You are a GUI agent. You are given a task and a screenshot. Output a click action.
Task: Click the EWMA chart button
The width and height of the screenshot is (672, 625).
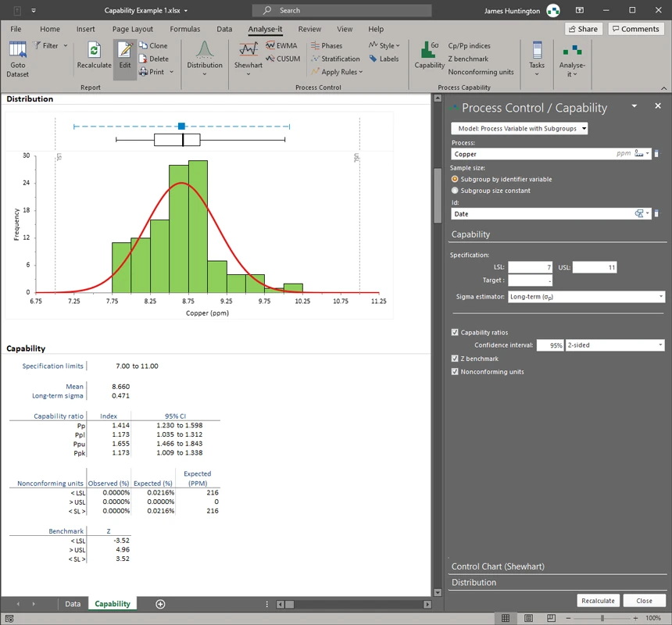coord(281,46)
